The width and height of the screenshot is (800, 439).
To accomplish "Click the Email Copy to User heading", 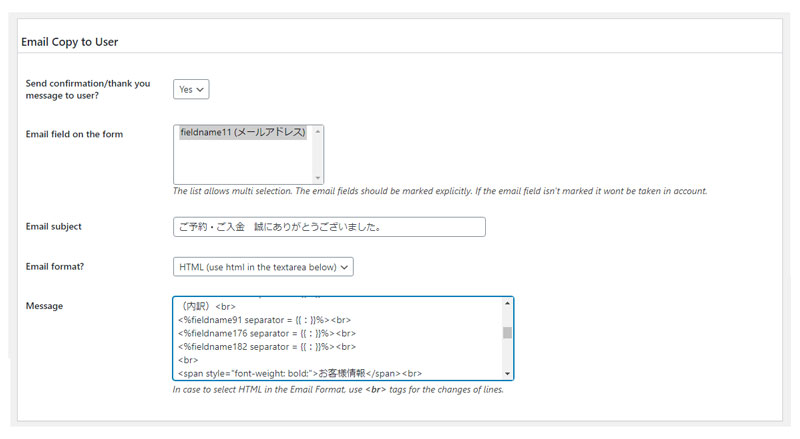I will (69, 42).
